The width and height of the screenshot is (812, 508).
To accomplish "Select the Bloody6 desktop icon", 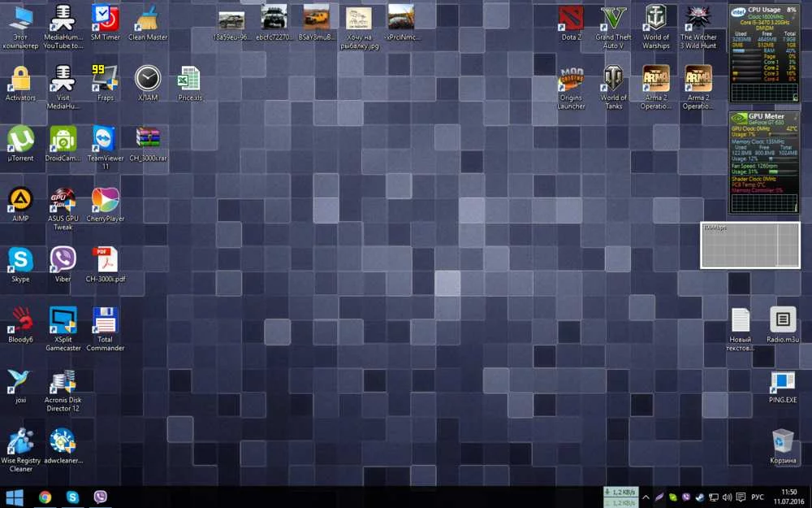I will (21, 325).
